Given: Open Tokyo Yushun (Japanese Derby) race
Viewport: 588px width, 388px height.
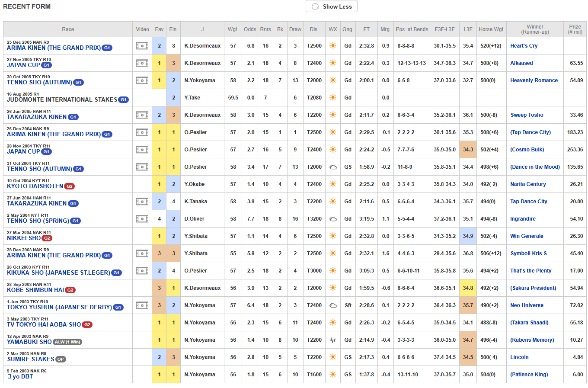Looking at the screenshot, I should [59, 308].
